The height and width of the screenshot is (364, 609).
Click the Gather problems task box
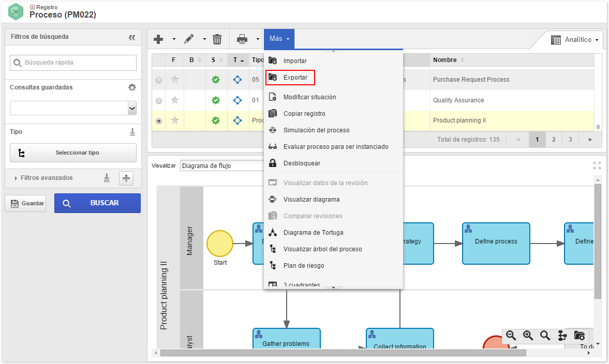(x=286, y=338)
